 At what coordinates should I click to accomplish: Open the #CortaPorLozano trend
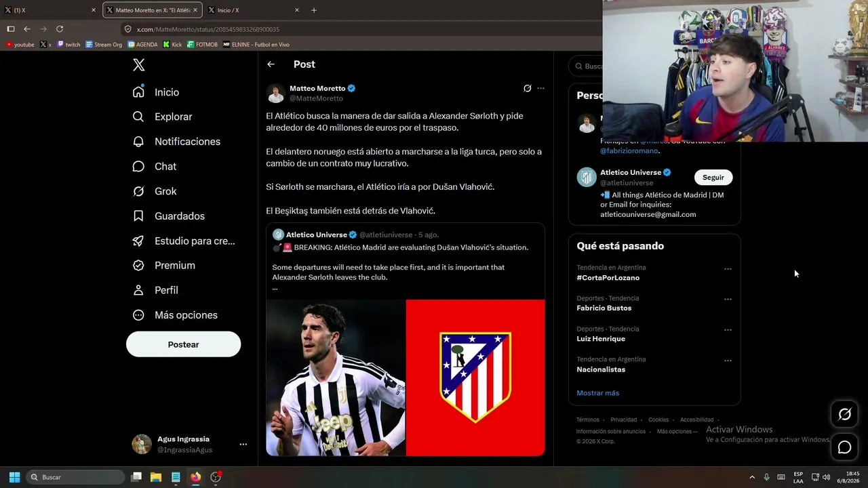pos(608,278)
